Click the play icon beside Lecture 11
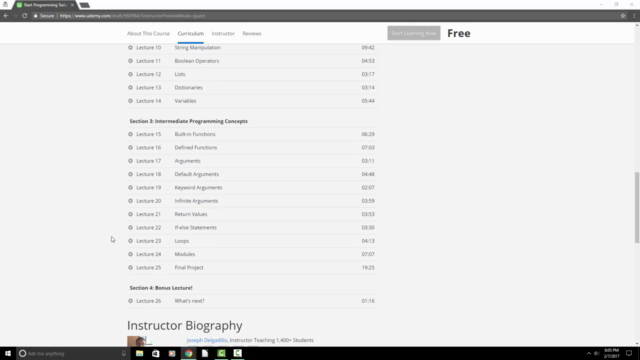Viewport: 640px width, 360px height. (x=130, y=61)
